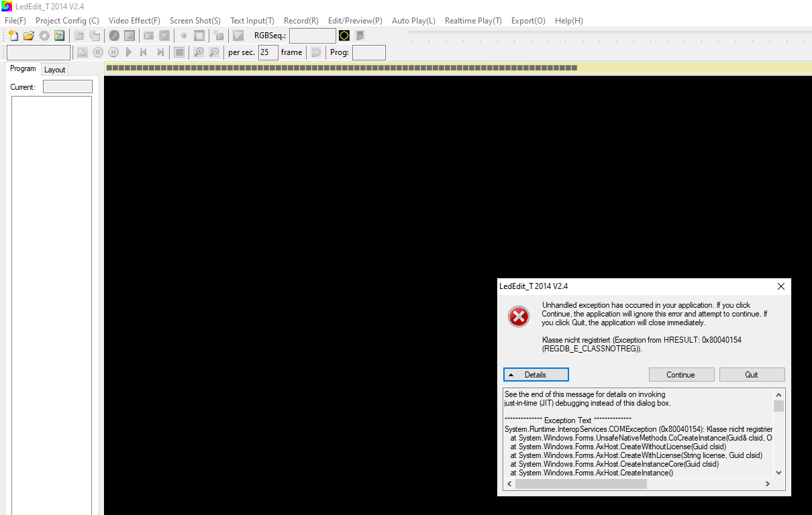This screenshot has height=515, width=812.
Task: Open the Project Config (C) menu
Action: 67,21
